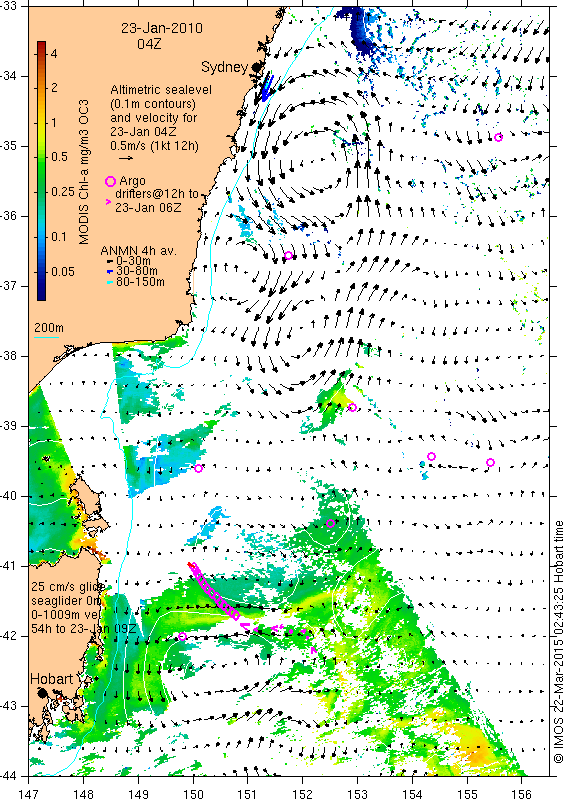570x800 pixels.
Task: Click the Hobart label
Action: [x=52, y=679]
